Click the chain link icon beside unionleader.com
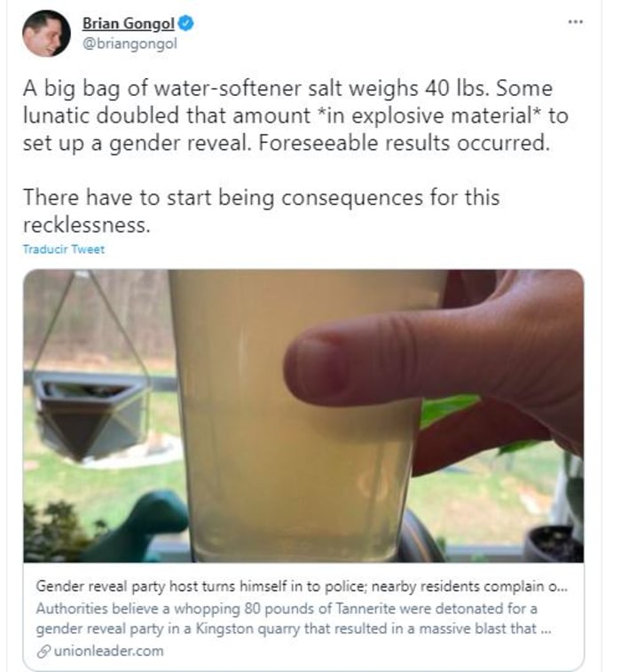This screenshot has width=621, height=672. (x=43, y=651)
